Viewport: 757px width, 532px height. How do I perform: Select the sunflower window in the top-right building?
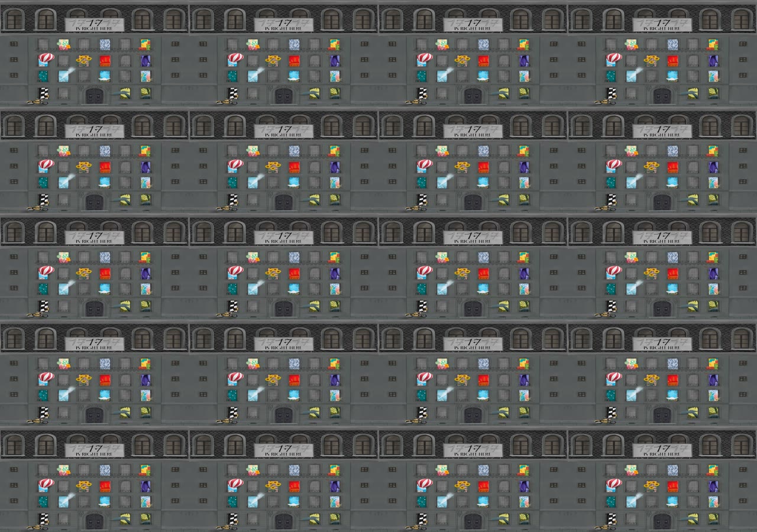[x=652, y=60]
